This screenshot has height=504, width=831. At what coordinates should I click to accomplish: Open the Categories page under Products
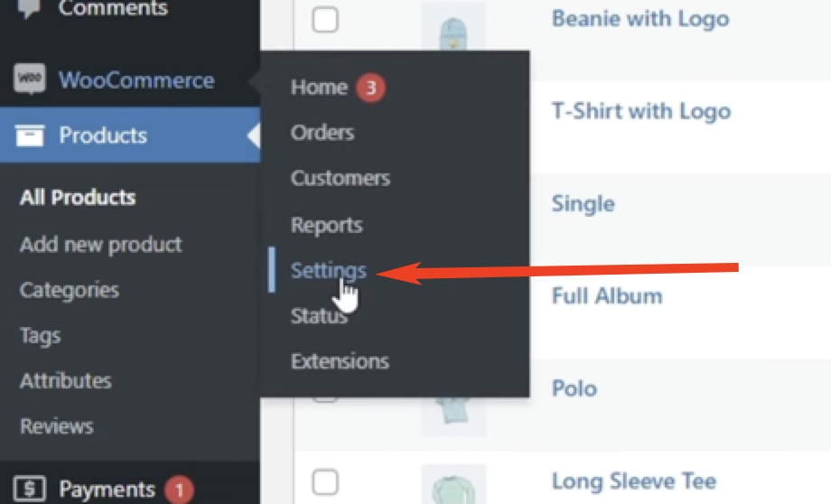[70, 290]
